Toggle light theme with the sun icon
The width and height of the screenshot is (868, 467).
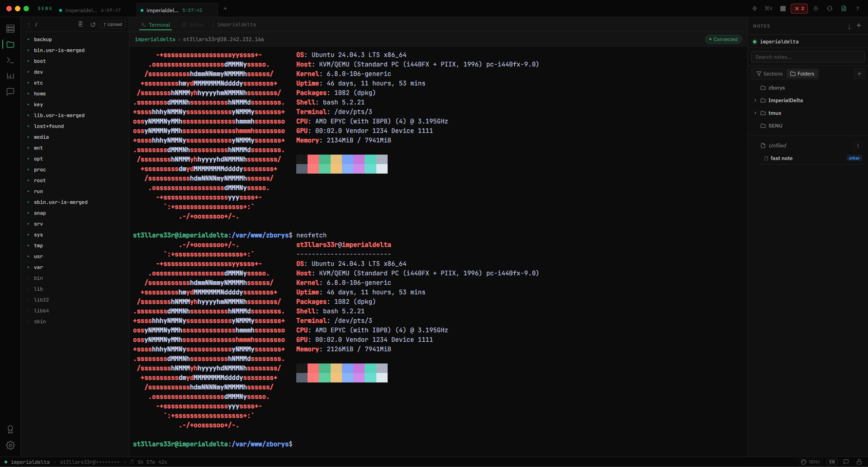(816, 9)
